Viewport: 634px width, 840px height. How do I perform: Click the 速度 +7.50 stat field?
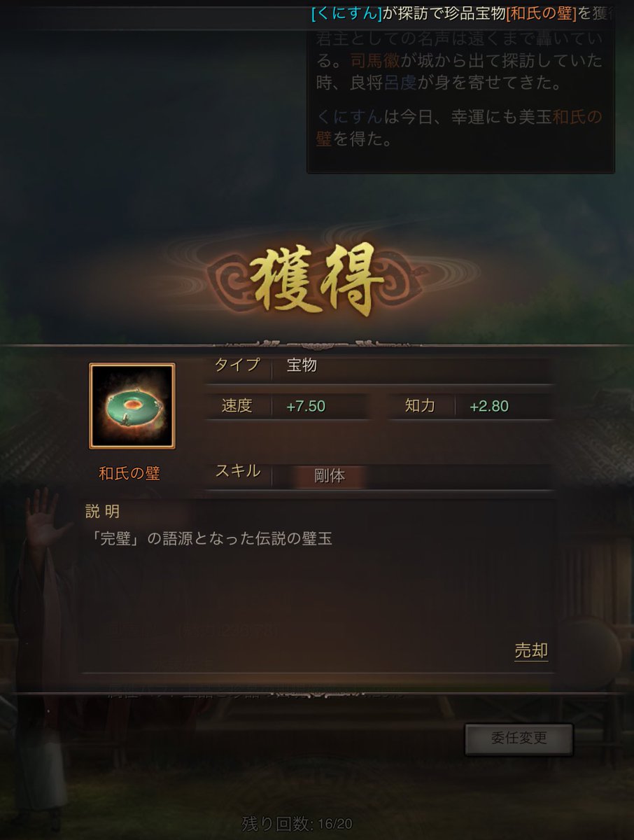(287, 406)
